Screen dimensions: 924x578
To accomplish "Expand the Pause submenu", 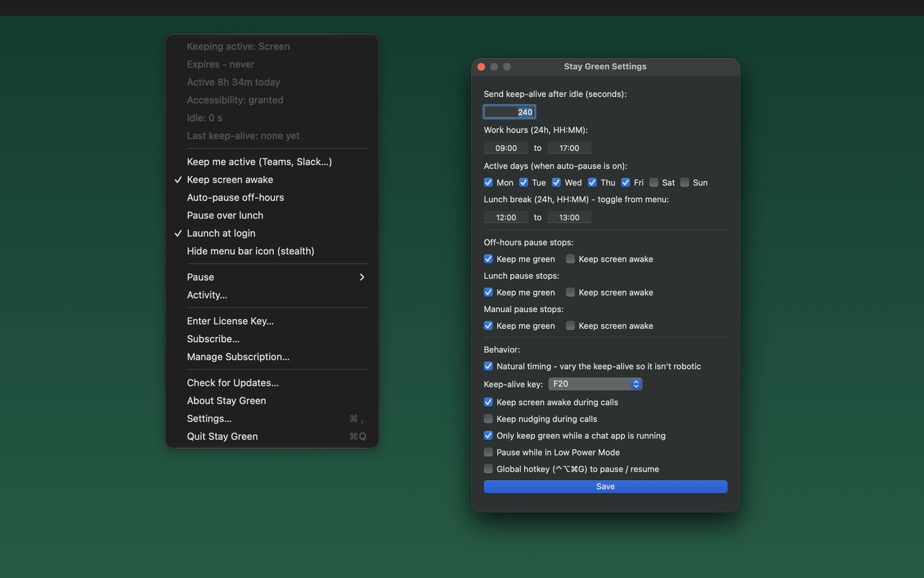I will tap(272, 277).
